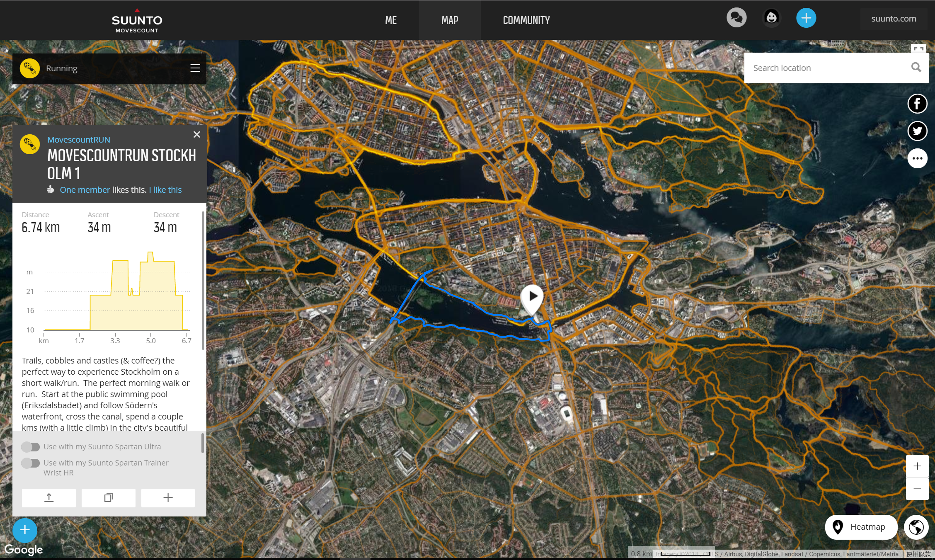The width and height of the screenshot is (935, 560).
Task: Click the export route upload button
Action: click(x=49, y=497)
